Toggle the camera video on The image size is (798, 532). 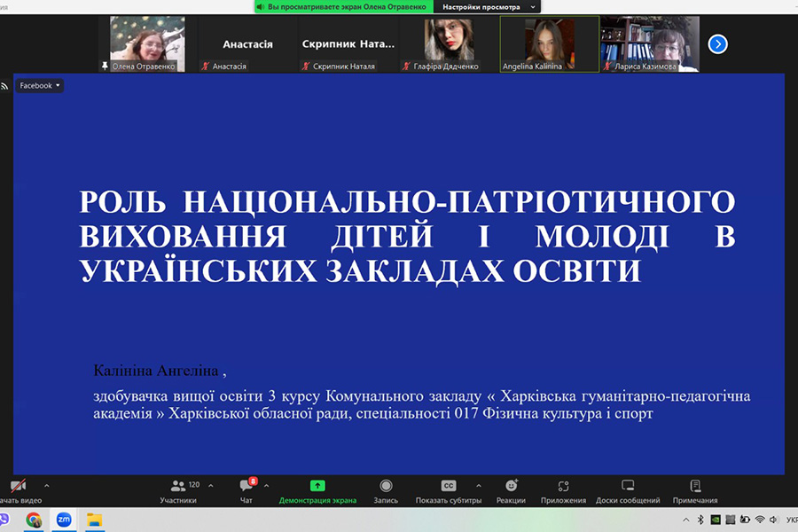[x=18, y=490]
